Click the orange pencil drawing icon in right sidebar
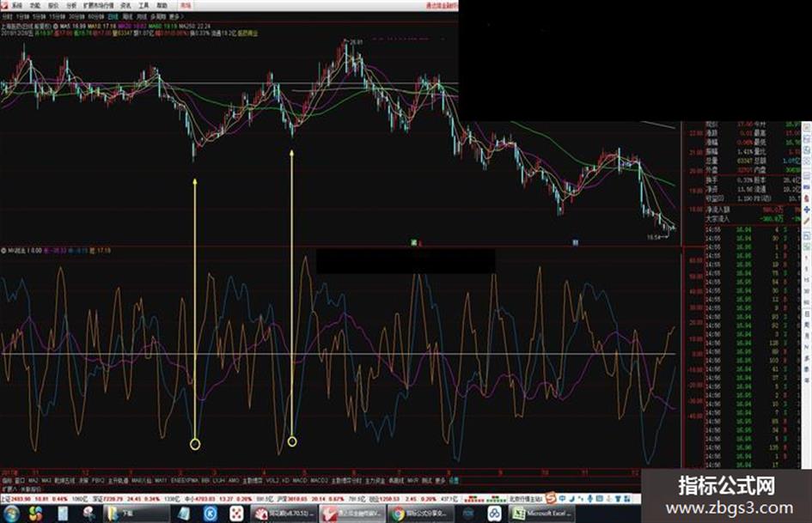The image size is (812, 523). coord(807,221)
